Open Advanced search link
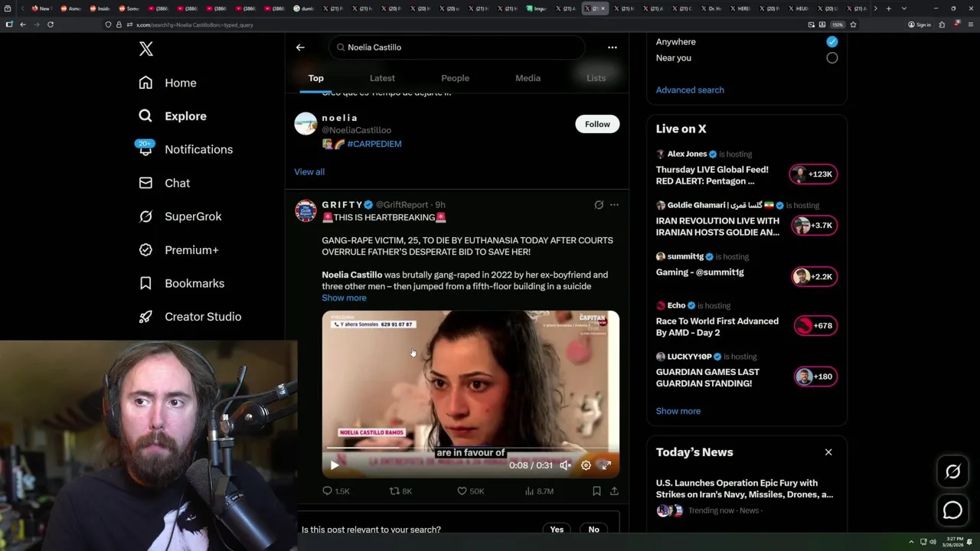The image size is (980, 551). click(x=690, y=90)
